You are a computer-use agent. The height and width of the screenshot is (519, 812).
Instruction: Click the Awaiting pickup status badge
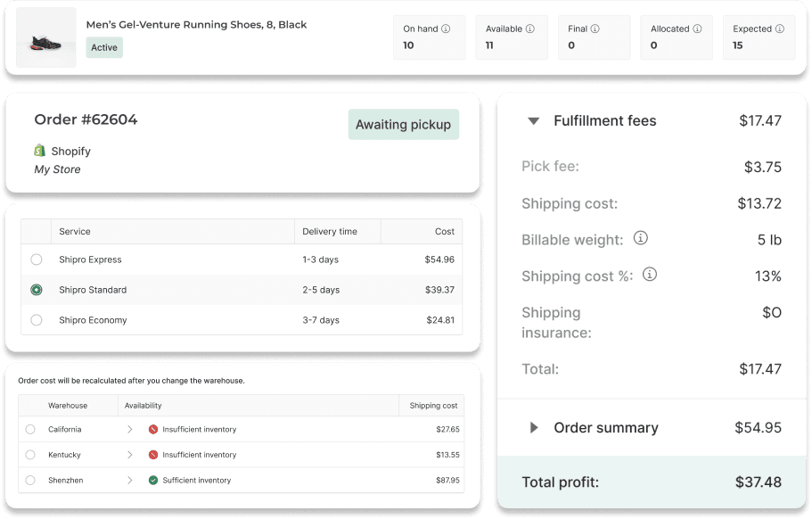(403, 125)
